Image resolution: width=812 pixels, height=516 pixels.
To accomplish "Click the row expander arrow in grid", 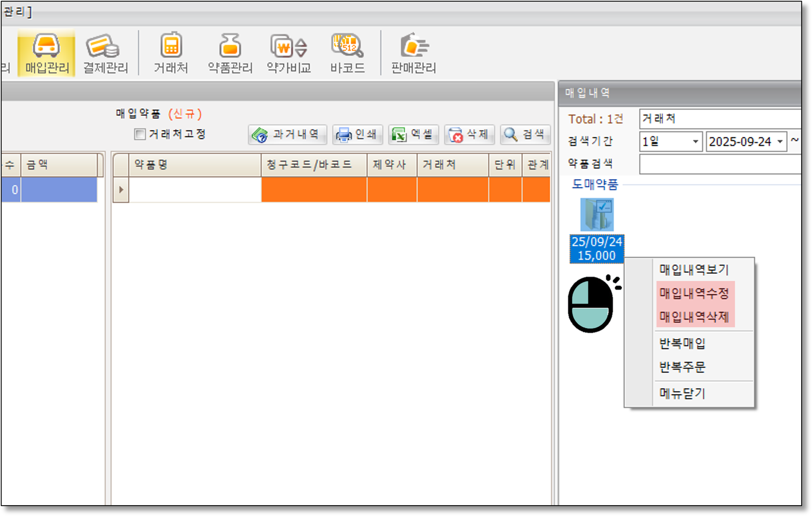I will (x=121, y=190).
